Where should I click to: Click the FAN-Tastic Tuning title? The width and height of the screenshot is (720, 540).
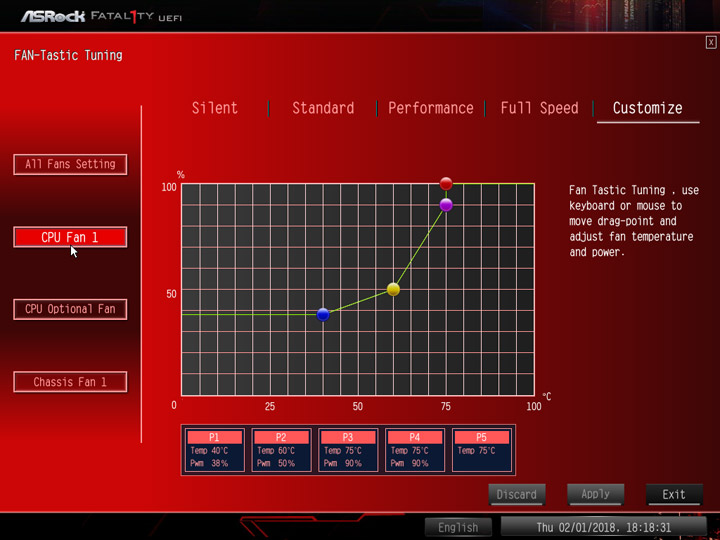(68, 56)
